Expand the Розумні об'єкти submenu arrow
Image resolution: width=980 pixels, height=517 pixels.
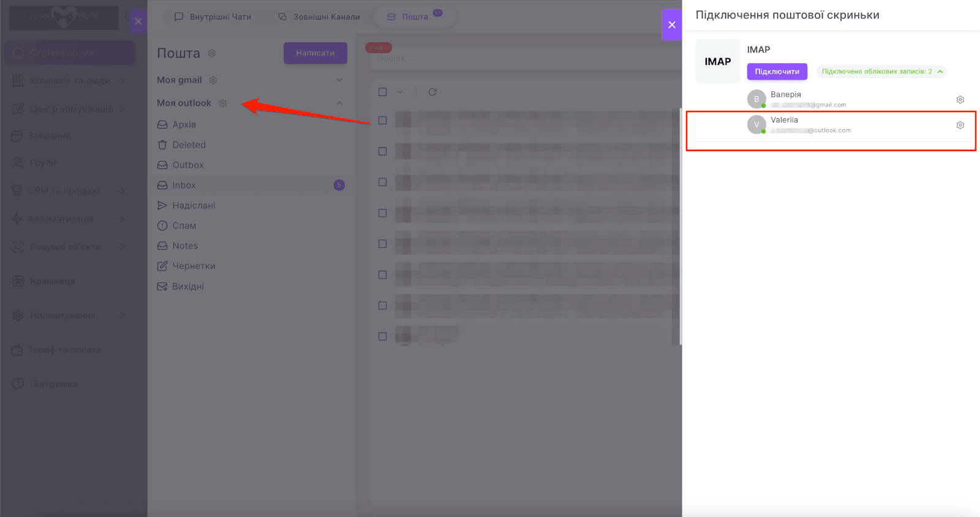123,247
